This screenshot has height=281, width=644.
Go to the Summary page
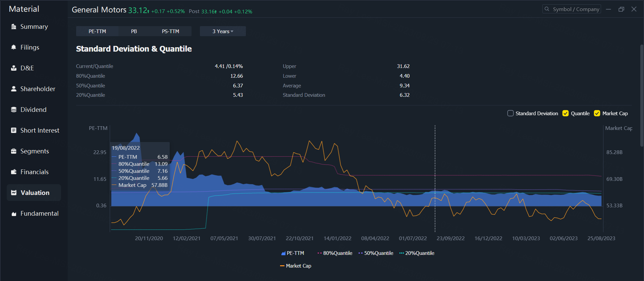click(34, 26)
